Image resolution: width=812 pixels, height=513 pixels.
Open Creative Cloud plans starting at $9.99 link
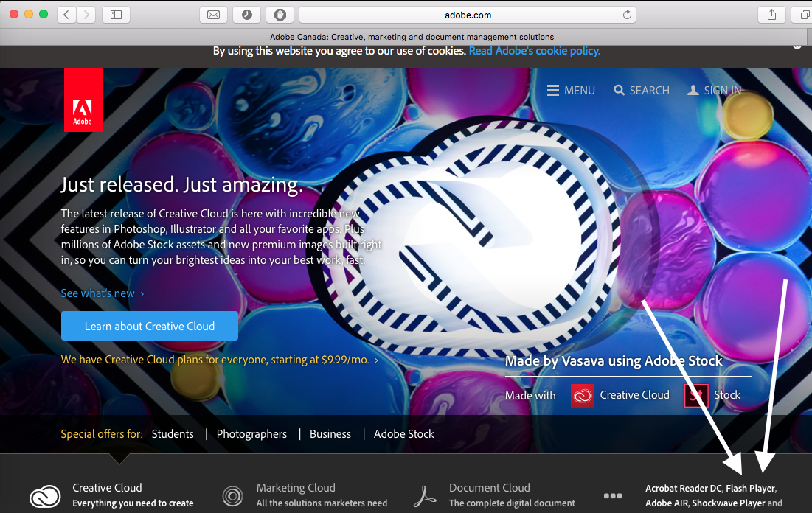coord(220,360)
